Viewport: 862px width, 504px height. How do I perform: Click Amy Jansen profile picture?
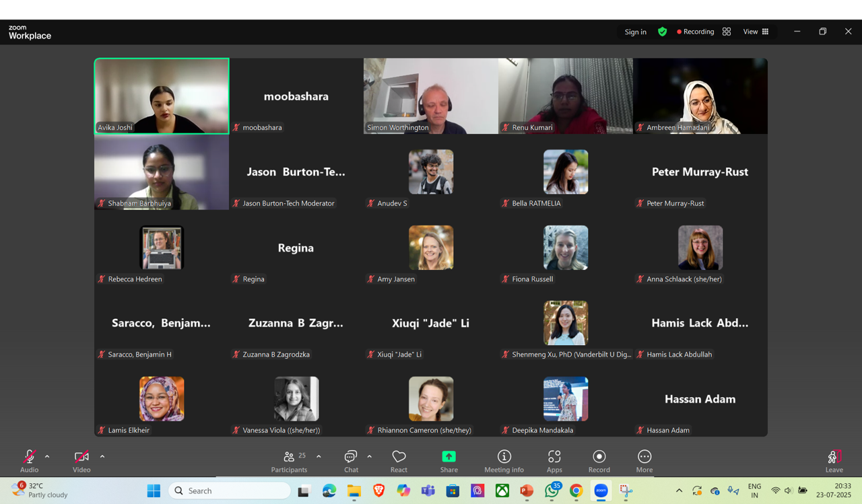tap(431, 248)
